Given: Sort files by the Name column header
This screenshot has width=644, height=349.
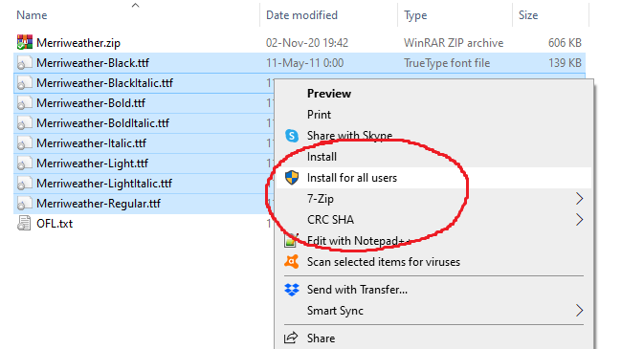Looking at the screenshot, I should point(32,15).
